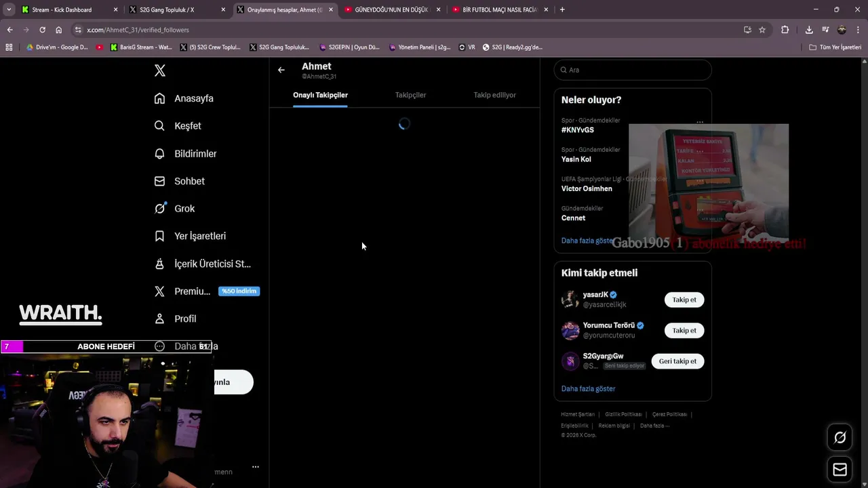Switch to BİR FUTBOL MAÇI NASIL browser tab
The height and width of the screenshot is (488, 868).
pyautogui.click(x=499, y=9)
